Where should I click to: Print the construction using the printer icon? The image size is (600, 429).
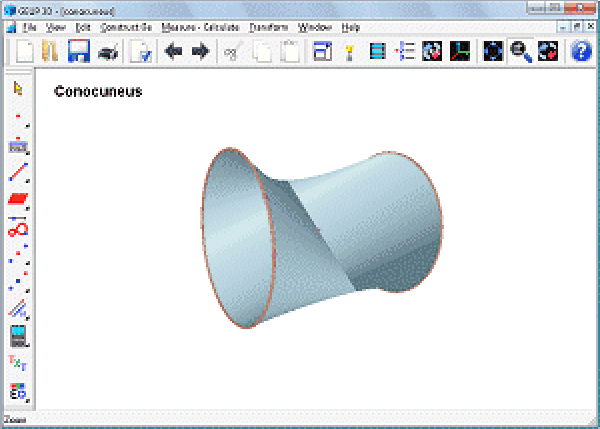pyautogui.click(x=107, y=52)
